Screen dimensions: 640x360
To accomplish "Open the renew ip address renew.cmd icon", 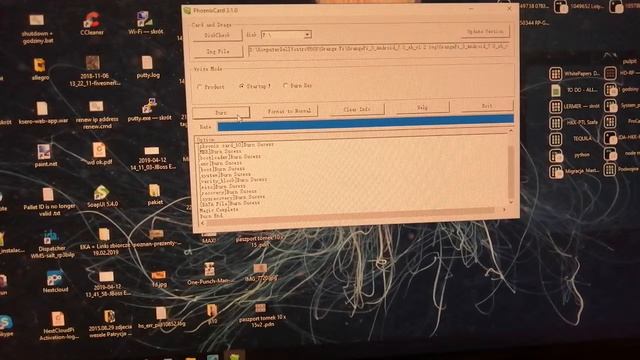I will click(x=97, y=114).
